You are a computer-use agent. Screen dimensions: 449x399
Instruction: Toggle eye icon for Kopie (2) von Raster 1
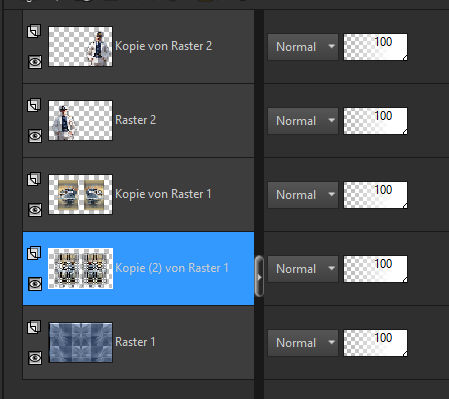[35, 284]
